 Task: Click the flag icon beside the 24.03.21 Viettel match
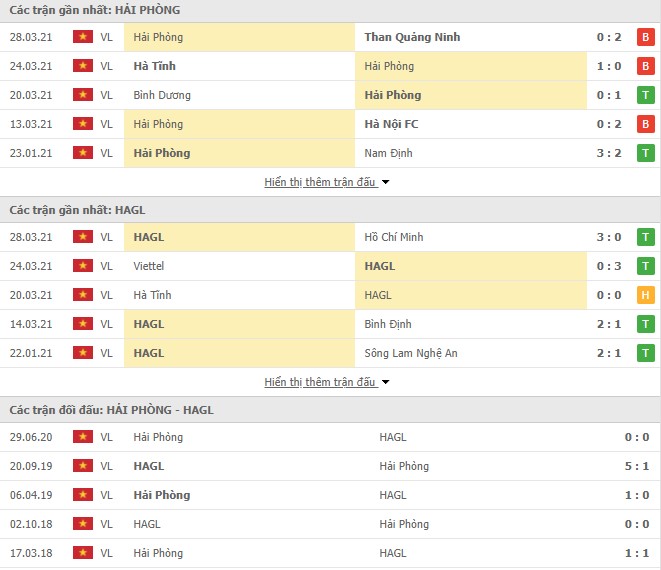coord(82,266)
